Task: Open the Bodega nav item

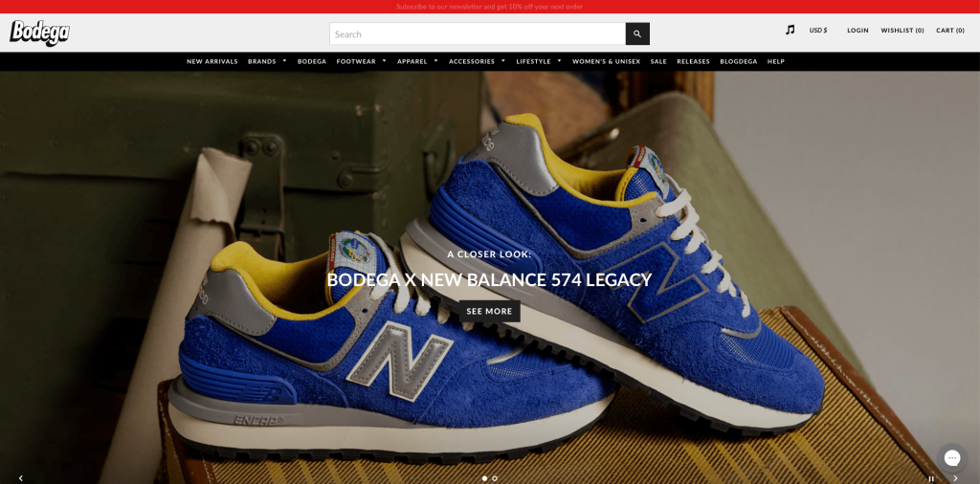Action: pos(312,61)
